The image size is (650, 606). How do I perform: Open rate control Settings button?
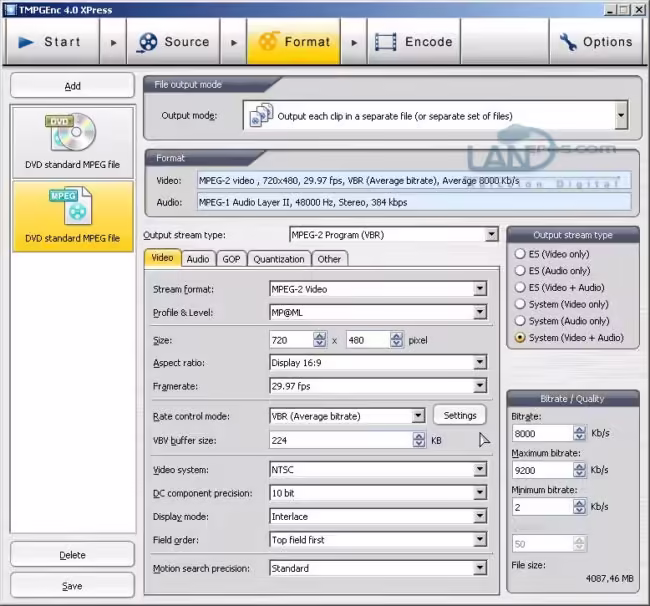click(460, 415)
